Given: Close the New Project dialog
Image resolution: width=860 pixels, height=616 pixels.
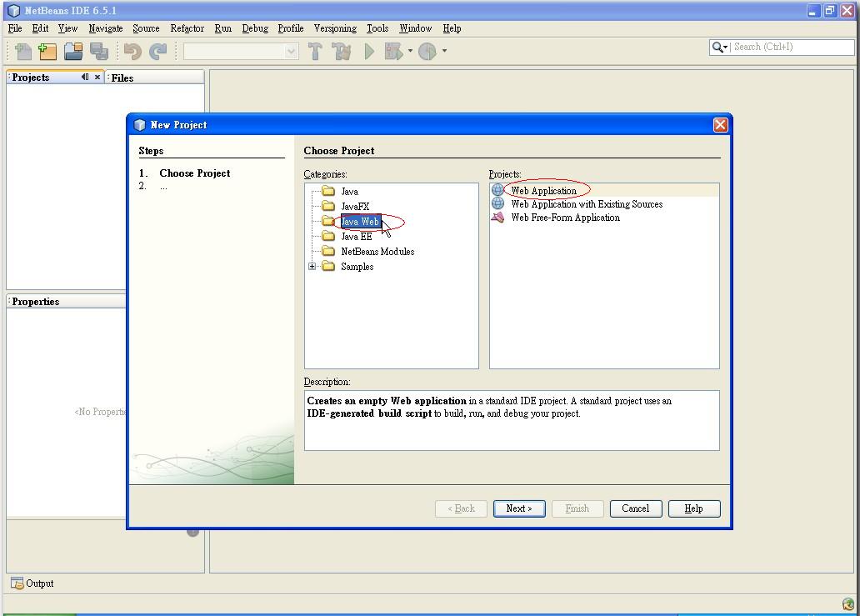Looking at the screenshot, I should [720, 125].
